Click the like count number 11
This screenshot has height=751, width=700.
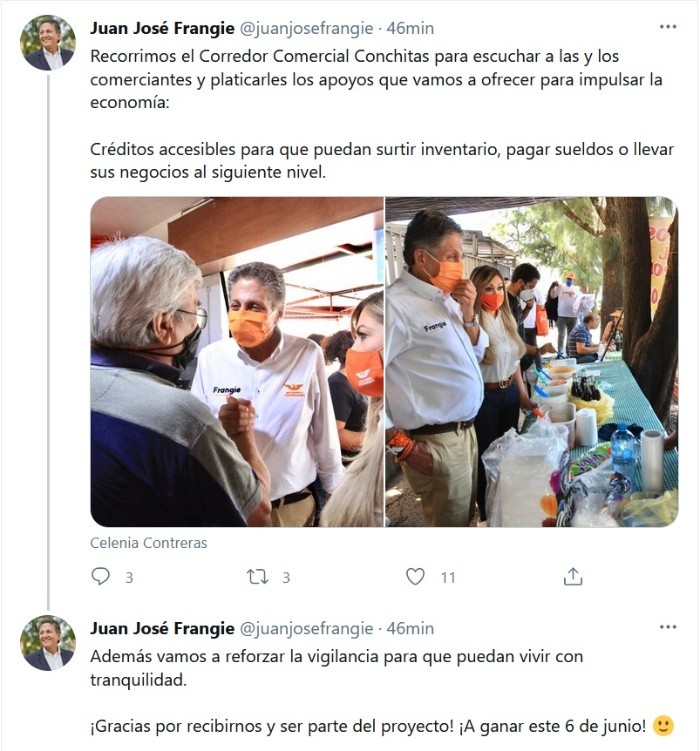click(x=448, y=578)
